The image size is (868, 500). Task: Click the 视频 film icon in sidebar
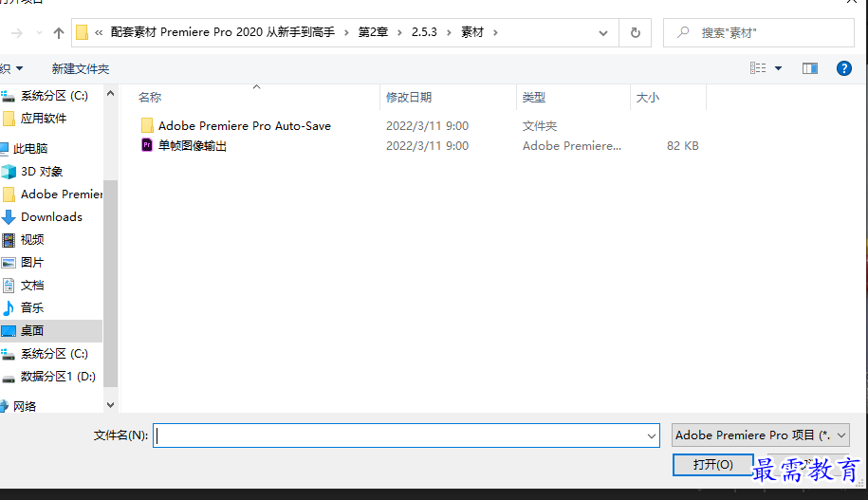point(9,240)
